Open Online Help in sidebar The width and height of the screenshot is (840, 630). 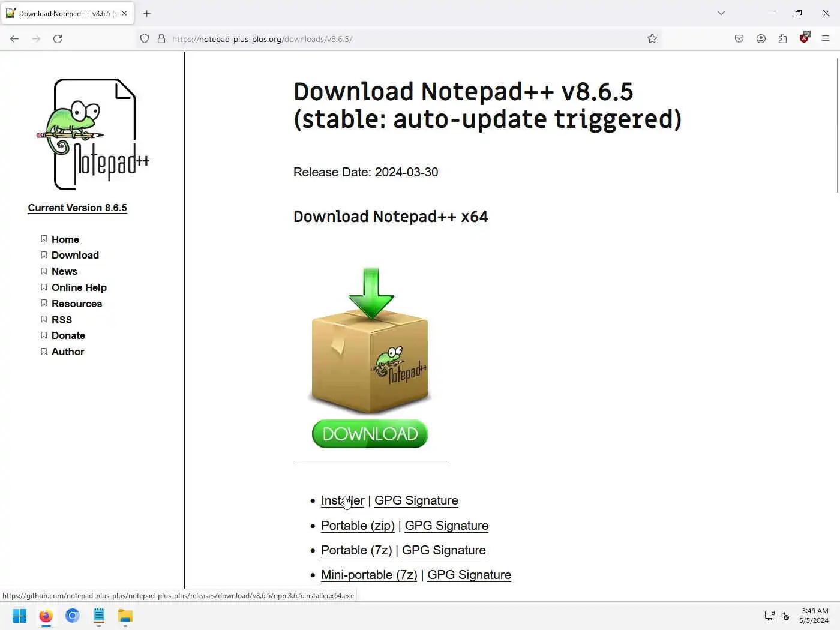(79, 287)
